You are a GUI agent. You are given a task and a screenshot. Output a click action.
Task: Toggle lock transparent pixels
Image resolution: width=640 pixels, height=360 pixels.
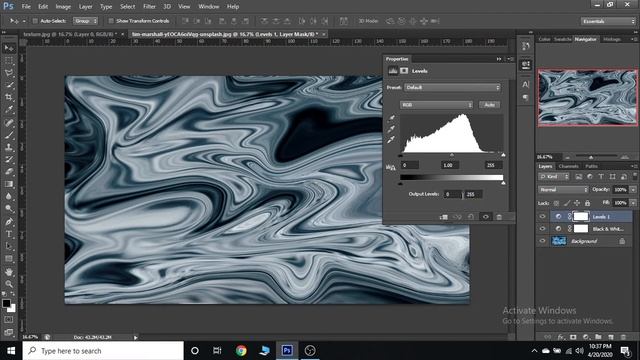(556, 203)
